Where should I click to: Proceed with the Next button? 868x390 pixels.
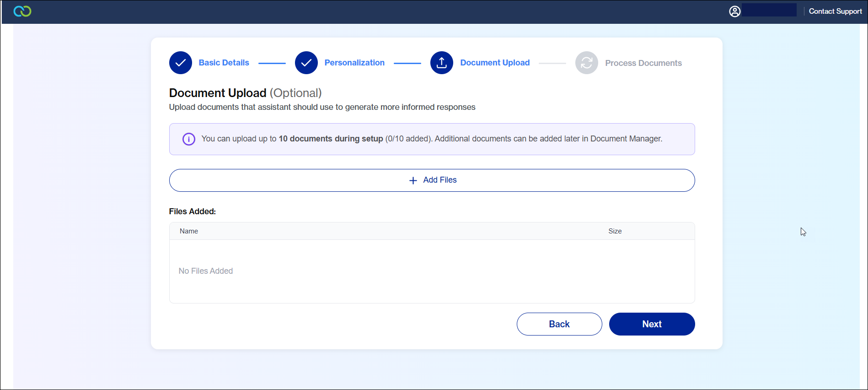pyautogui.click(x=652, y=324)
